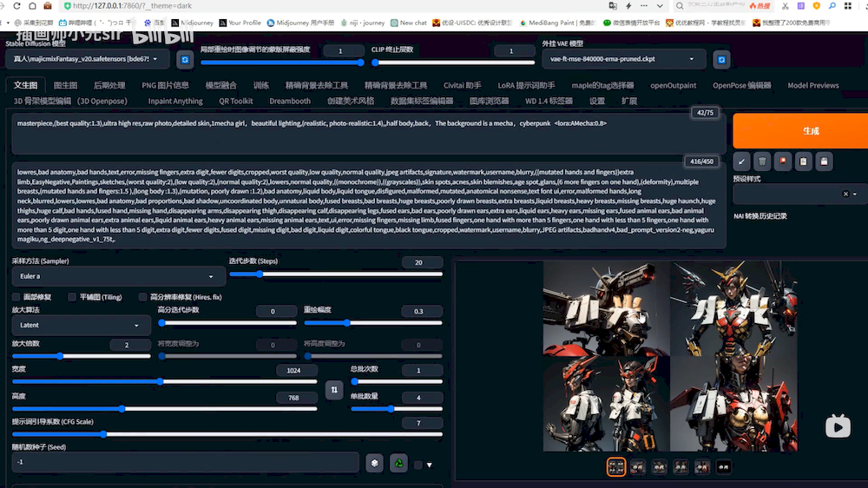Reuse the last seed with the recycle icon
The image size is (868, 488).
point(398,463)
